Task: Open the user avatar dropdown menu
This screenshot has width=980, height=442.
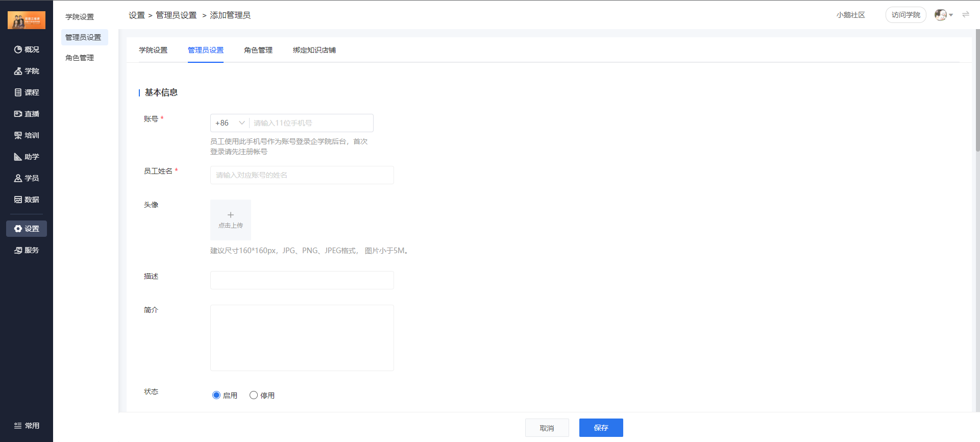Action: (944, 15)
